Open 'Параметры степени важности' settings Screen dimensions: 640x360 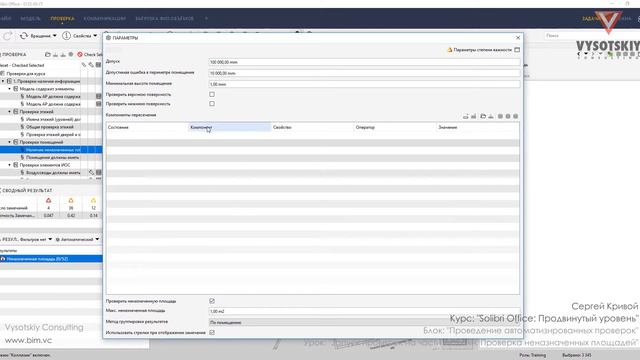click(480, 50)
